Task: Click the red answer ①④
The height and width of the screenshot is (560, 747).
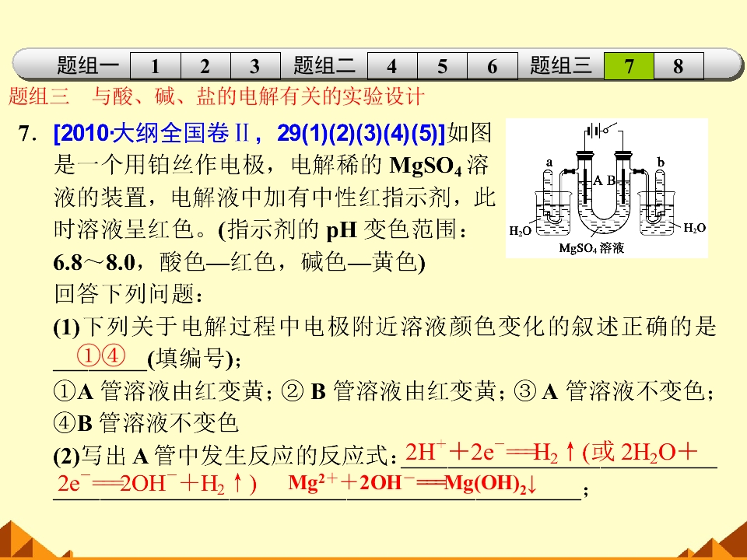Action: [x=100, y=355]
